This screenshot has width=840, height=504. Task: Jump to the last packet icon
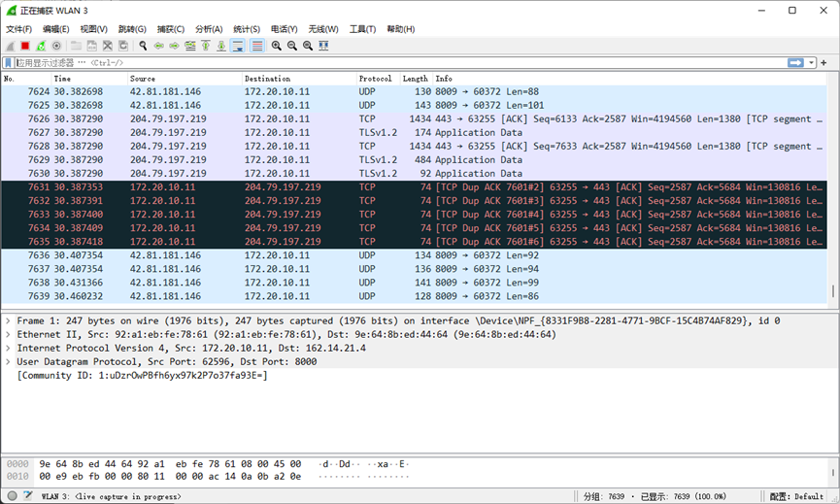pyautogui.click(x=221, y=46)
